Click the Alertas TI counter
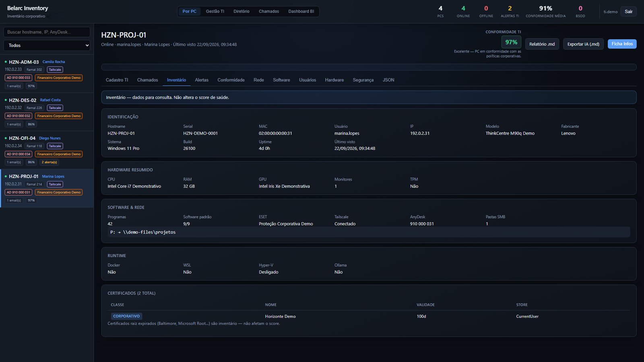This screenshot has width=644, height=362. click(510, 11)
